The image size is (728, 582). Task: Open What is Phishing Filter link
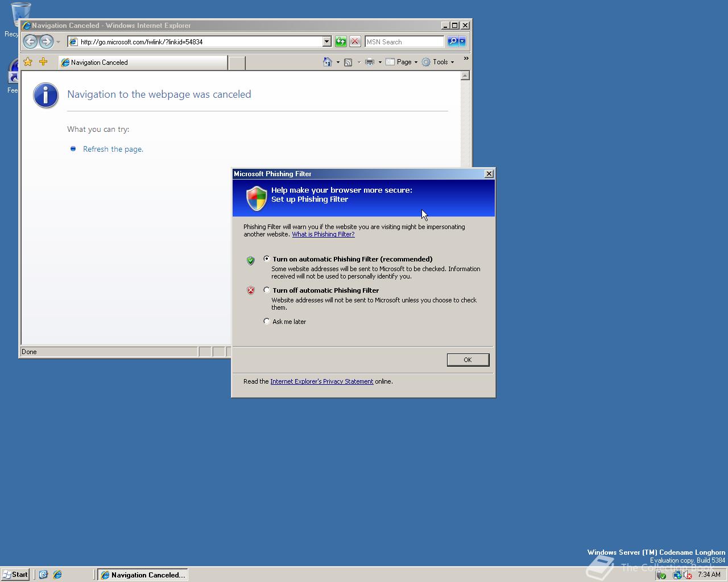click(323, 234)
